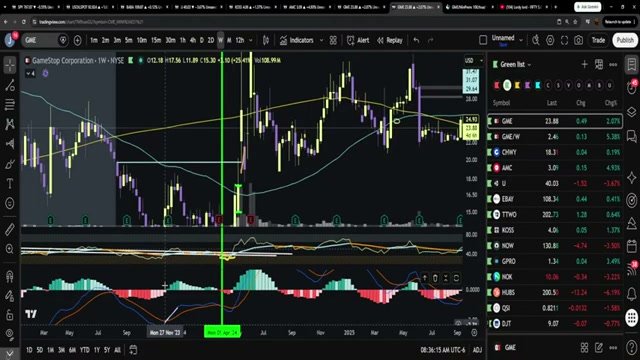Add symbol with compare plus icon
The width and height of the screenshot is (640, 360).
78,40
